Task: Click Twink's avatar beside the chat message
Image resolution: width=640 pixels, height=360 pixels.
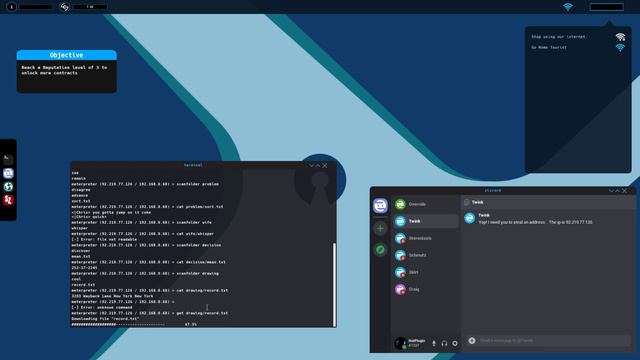Action: (x=470, y=218)
